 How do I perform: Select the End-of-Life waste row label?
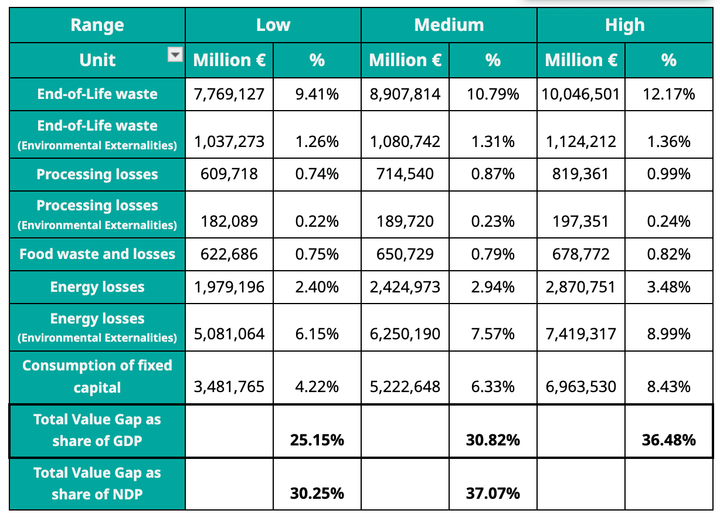click(x=97, y=94)
